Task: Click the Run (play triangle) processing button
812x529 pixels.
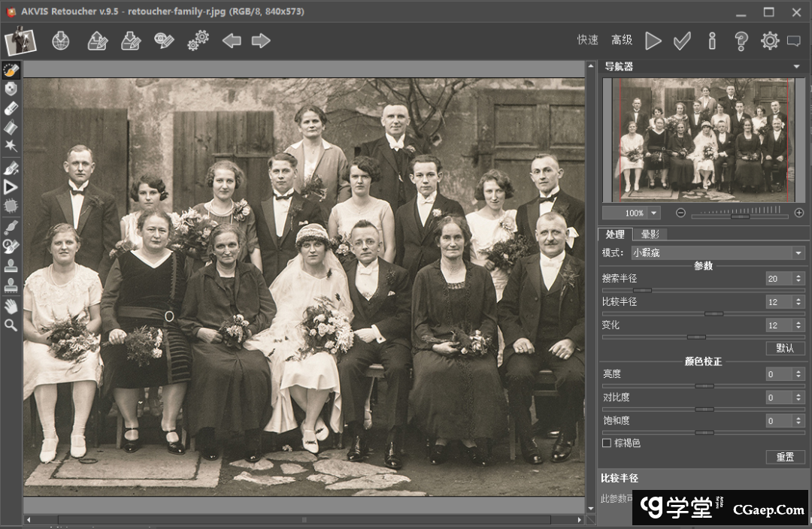Action: pyautogui.click(x=653, y=41)
